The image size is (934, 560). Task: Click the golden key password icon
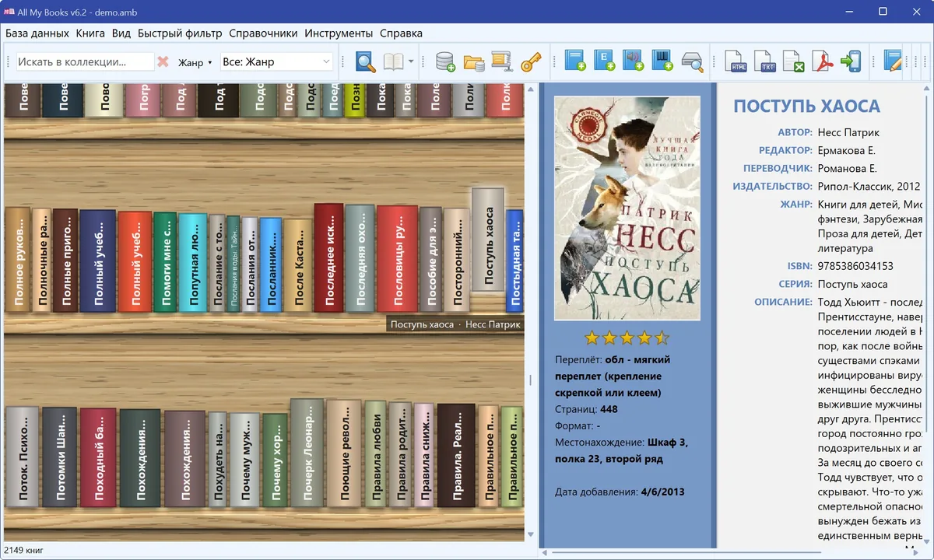531,61
